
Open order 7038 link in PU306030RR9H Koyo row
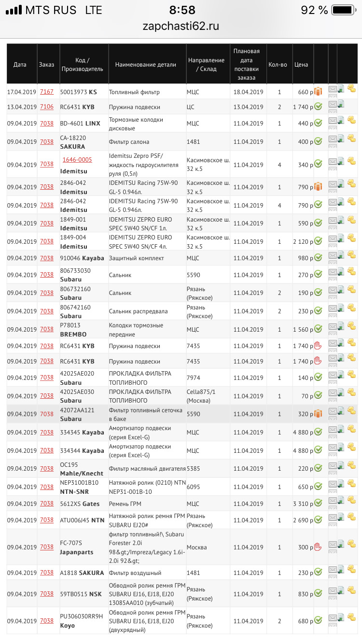[47, 621]
